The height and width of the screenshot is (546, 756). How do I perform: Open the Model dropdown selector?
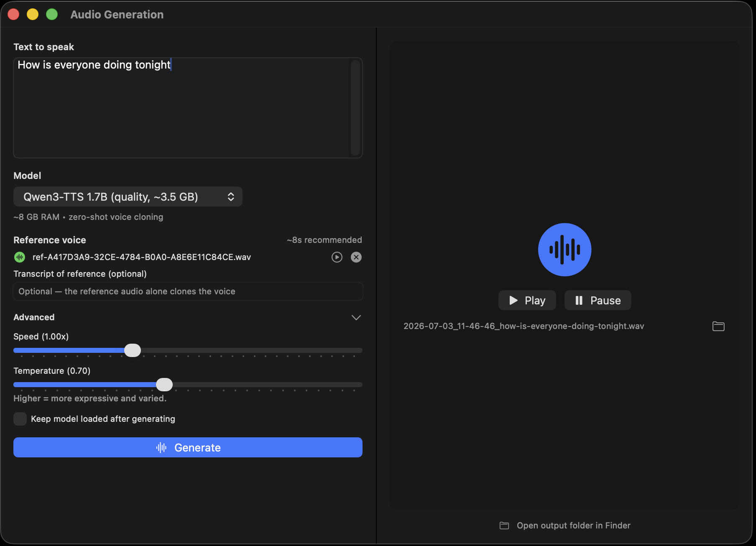[128, 196]
